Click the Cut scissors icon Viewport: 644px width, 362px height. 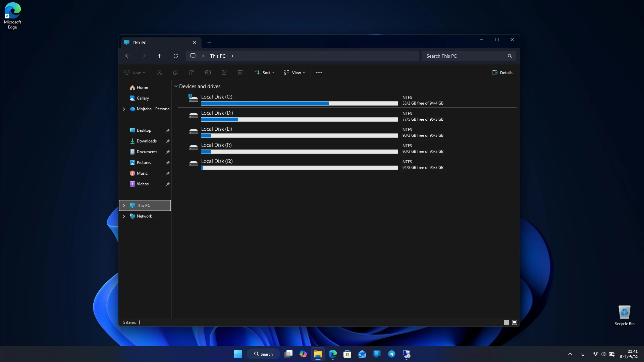[160, 72]
